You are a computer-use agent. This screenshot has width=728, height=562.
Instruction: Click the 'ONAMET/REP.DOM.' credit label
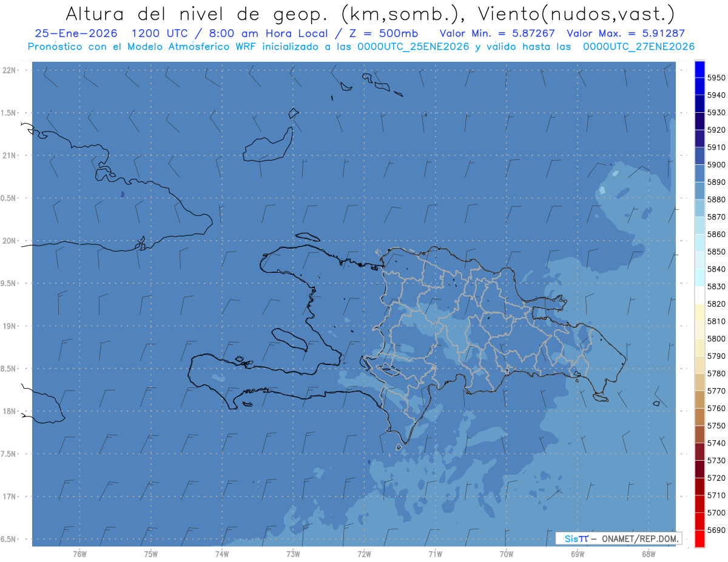click(639, 538)
